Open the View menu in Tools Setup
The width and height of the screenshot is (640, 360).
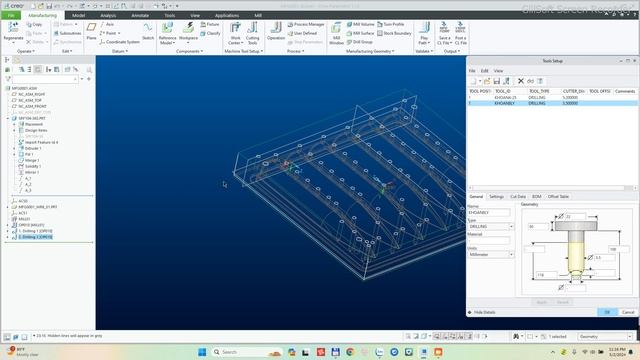pyautogui.click(x=498, y=71)
